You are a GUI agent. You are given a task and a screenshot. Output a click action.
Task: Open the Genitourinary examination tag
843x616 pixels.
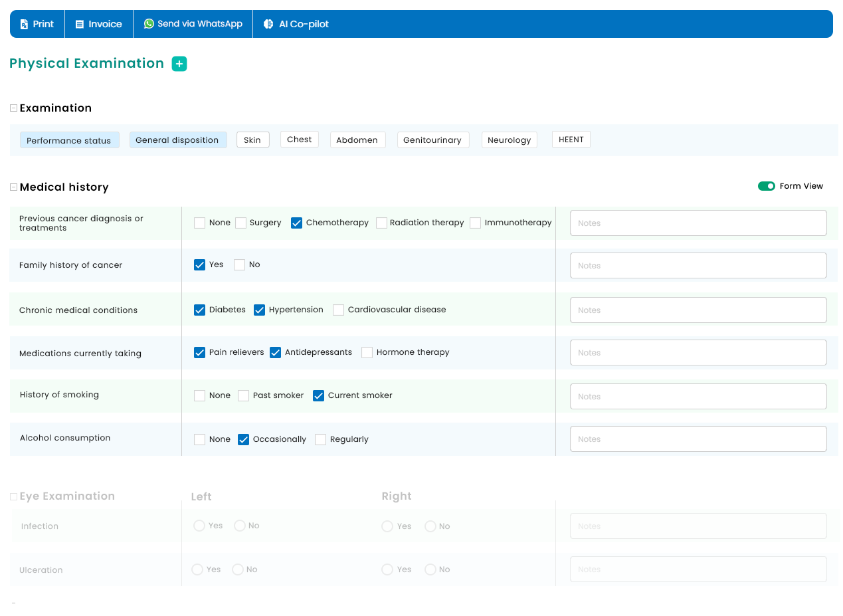tap(432, 140)
